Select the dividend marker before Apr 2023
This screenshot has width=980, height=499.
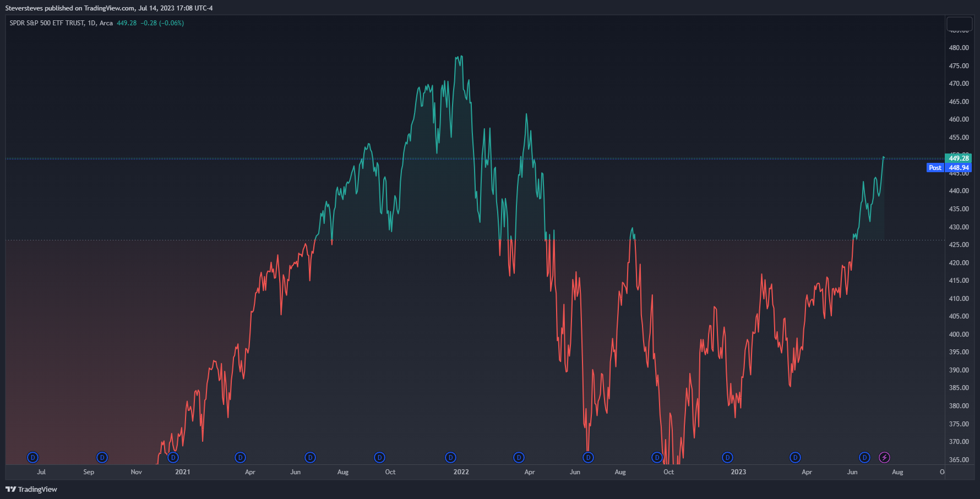pyautogui.click(x=795, y=457)
